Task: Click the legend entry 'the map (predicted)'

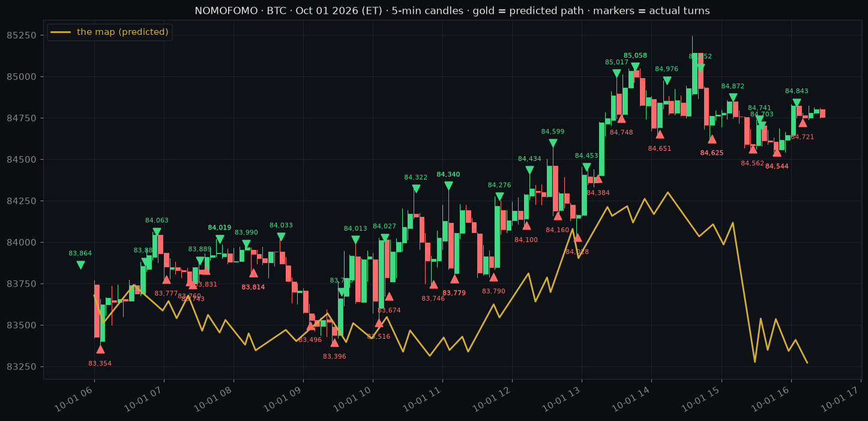Action: point(122,32)
